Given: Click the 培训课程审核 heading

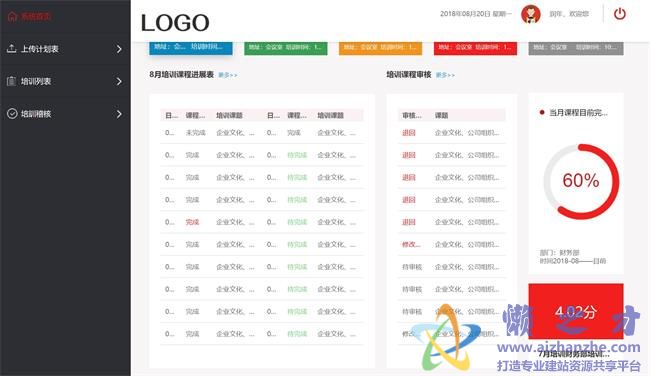Looking at the screenshot, I should click(x=409, y=75).
